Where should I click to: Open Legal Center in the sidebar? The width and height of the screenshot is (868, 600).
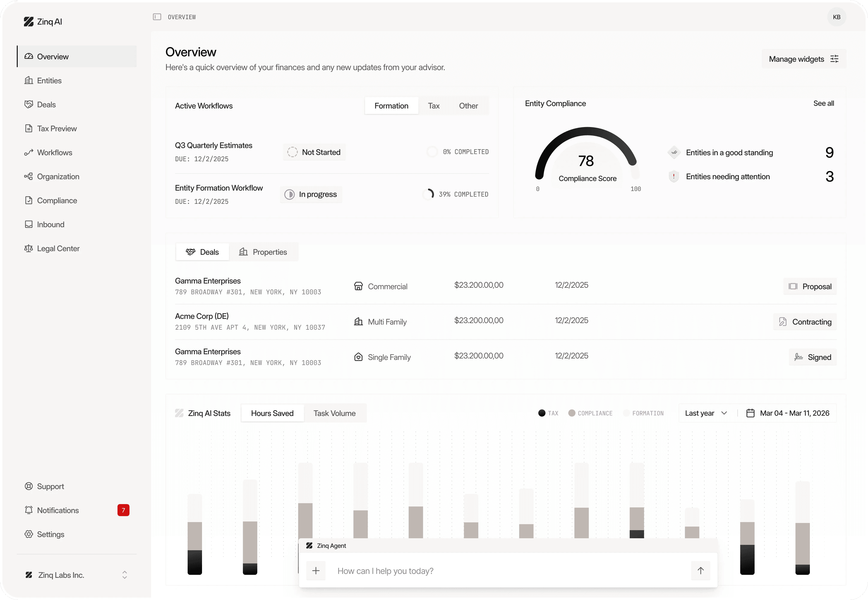pos(77,248)
